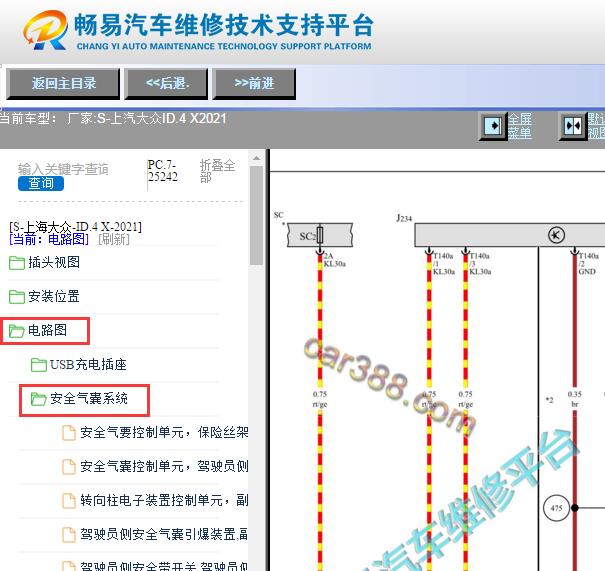Image resolution: width=605 pixels, height=571 pixels.
Task: Click the 2A KL30a fuse label
Action: coord(335,260)
